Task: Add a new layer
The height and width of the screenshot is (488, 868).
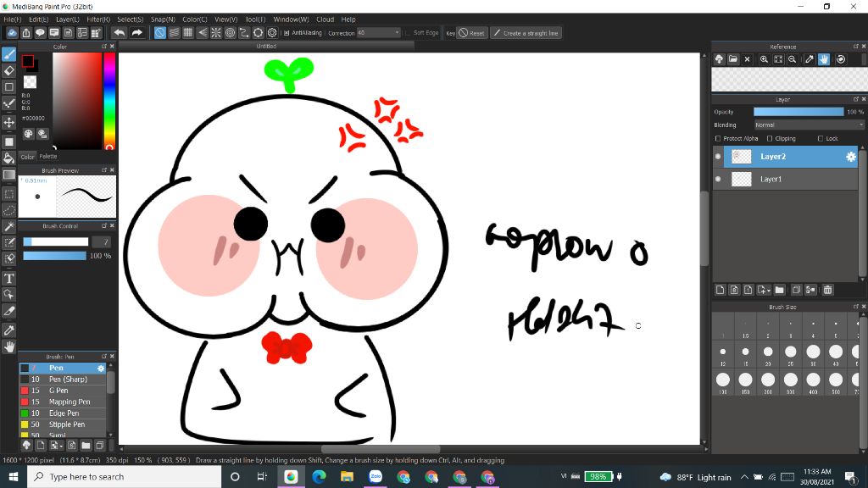Action: pyautogui.click(x=721, y=290)
